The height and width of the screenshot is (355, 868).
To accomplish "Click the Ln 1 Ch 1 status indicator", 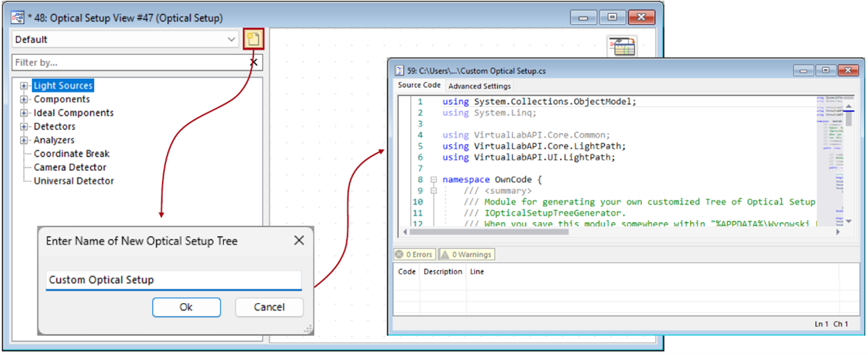I will click(831, 324).
